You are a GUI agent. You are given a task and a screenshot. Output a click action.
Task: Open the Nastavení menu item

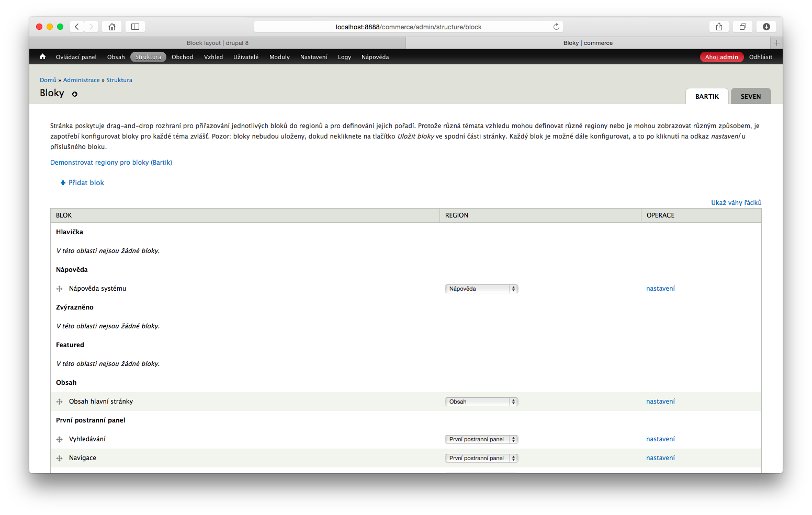[x=314, y=57]
